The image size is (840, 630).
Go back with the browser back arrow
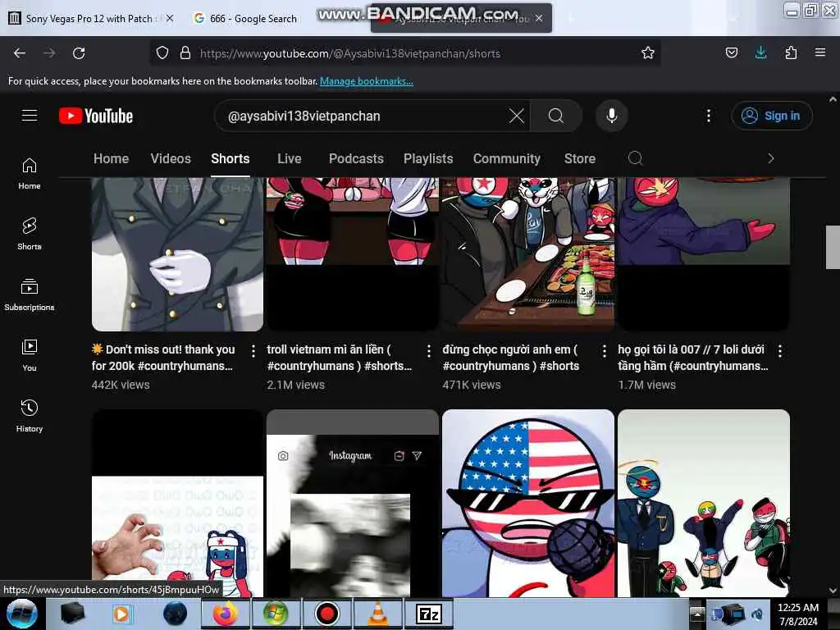click(x=20, y=53)
